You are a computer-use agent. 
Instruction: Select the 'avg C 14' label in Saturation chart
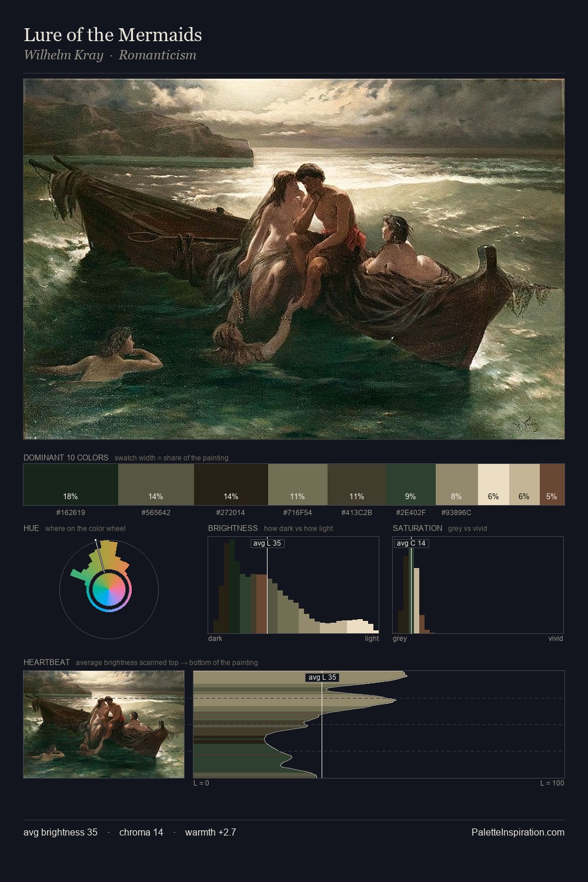tap(411, 543)
